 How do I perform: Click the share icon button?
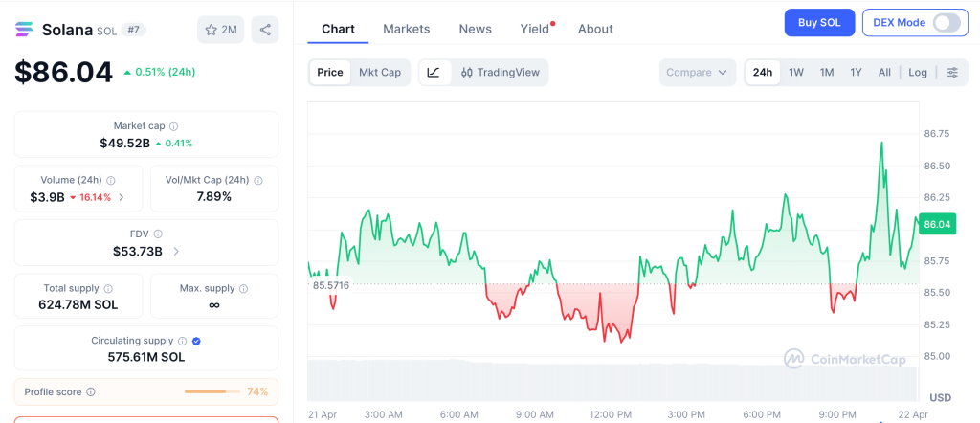click(265, 30)
